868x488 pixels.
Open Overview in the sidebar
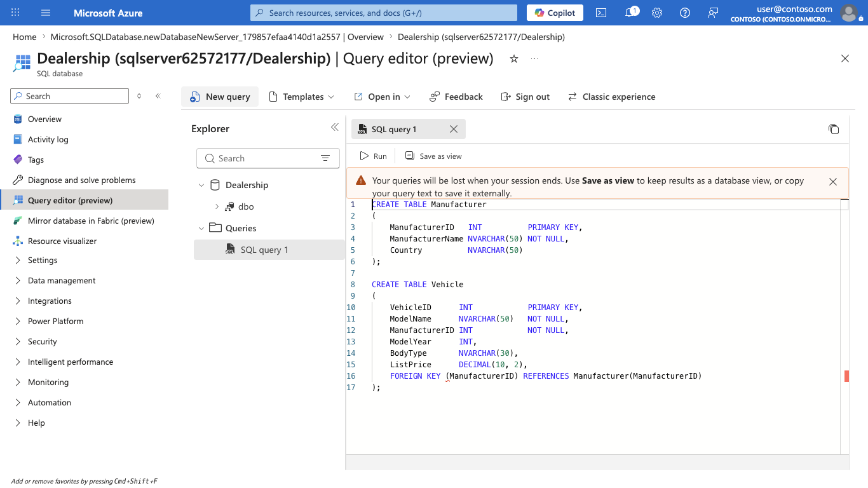(44, 119)
